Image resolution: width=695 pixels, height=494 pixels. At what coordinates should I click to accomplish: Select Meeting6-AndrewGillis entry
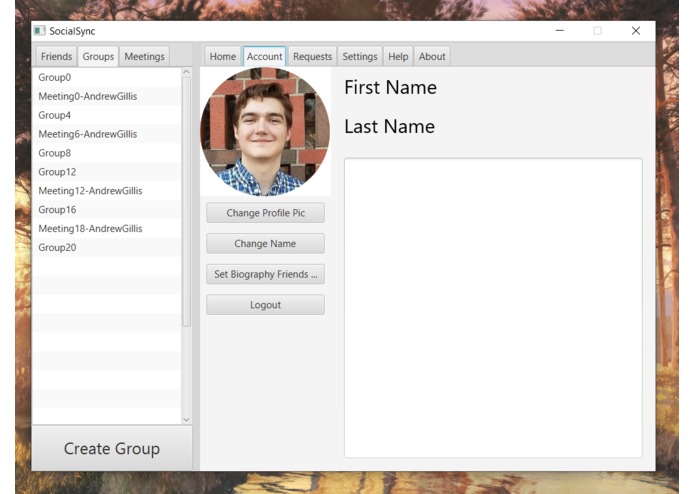[106, 134]
